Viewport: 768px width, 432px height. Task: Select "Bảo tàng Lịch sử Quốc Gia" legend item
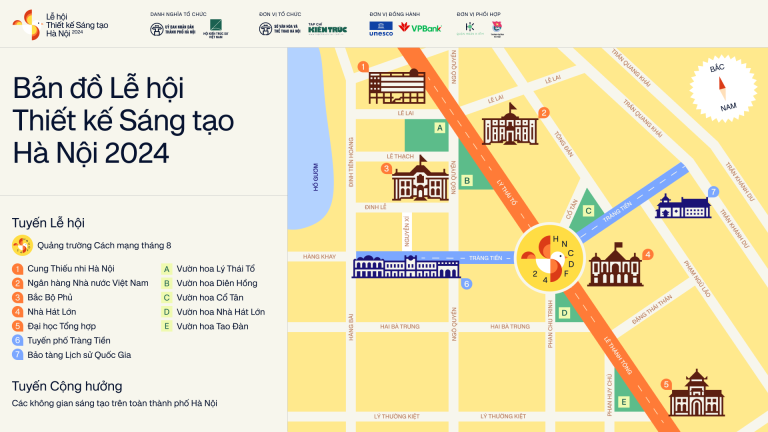[77, 354]
